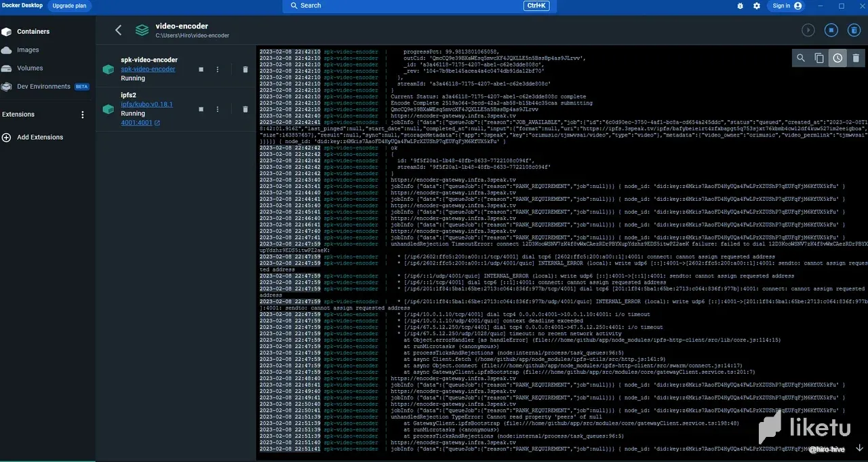Stop the spk-video-encoder container
This screenshot has width=868, height=462.
(x=201, y=69)
